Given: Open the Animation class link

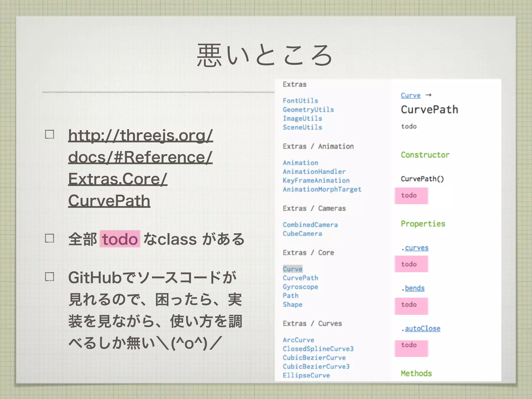Looking at the screenshot, I should pyautogui.click(x=300, y=163).
